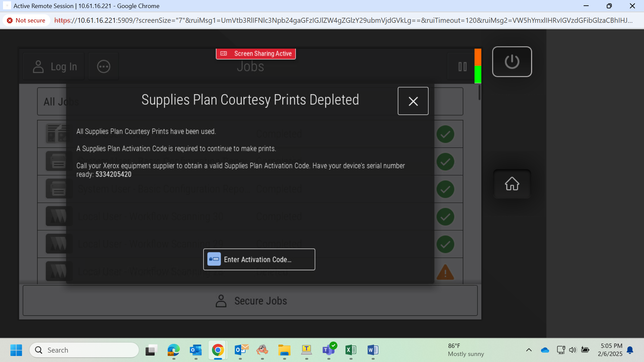Image resolution: width=644 pixels, height=362 pixels.
Task: Open File Explorer from the taskbar
Action: 284,350
